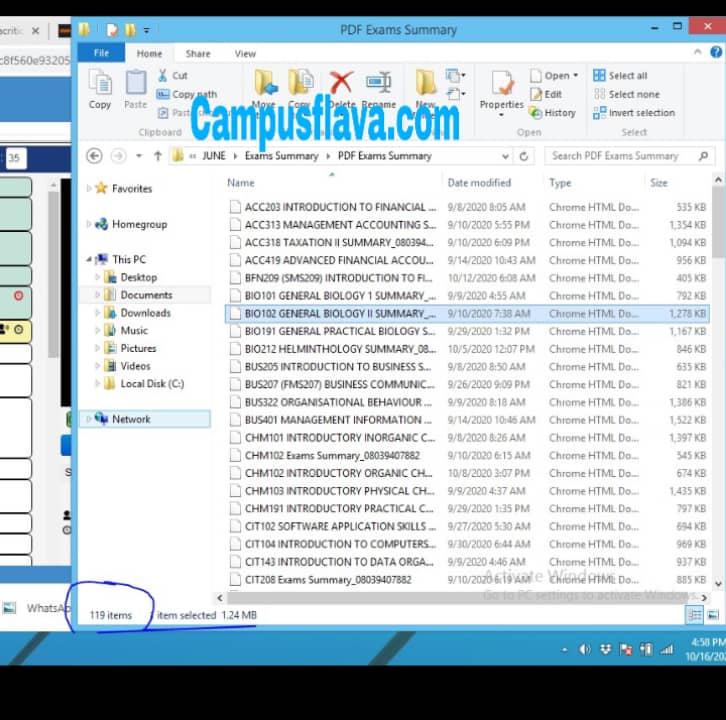Select Downloads in navigation pane

(x=145, y=313)
